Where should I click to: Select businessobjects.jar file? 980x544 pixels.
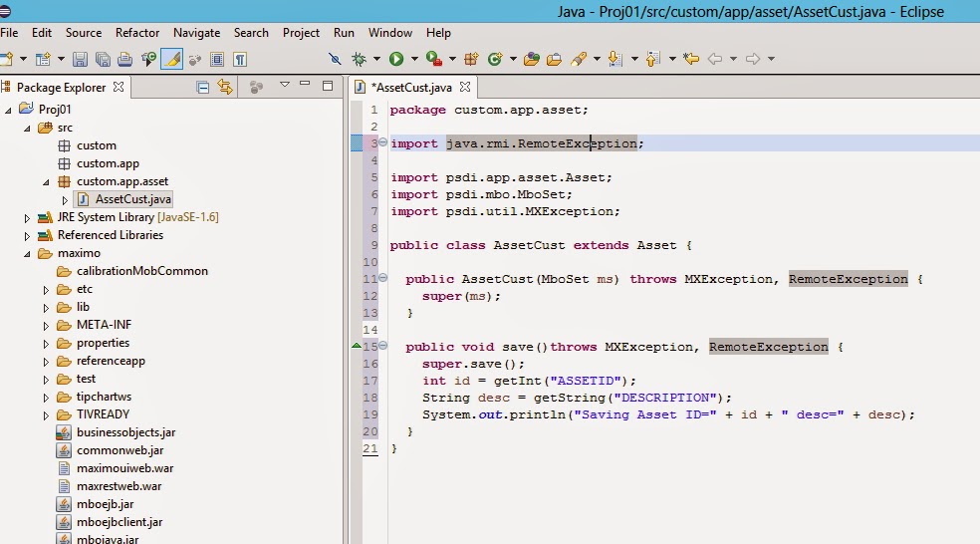point(125,432)
